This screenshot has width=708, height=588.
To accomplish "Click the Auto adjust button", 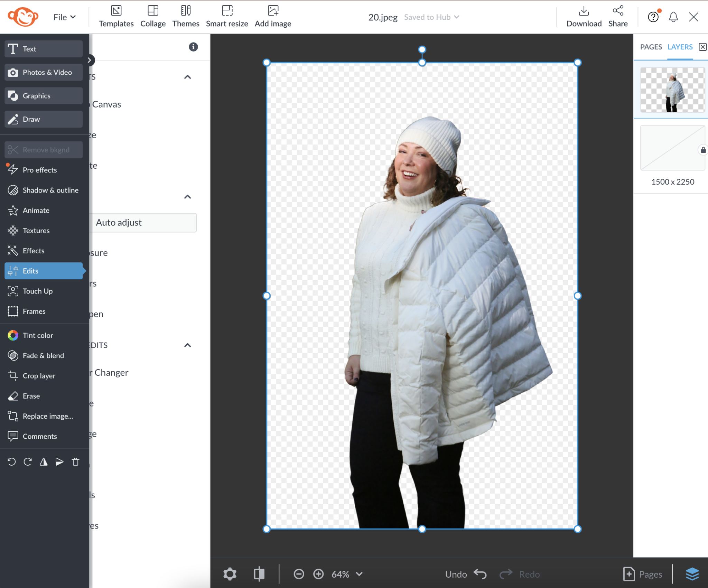I will click(119, 222).
